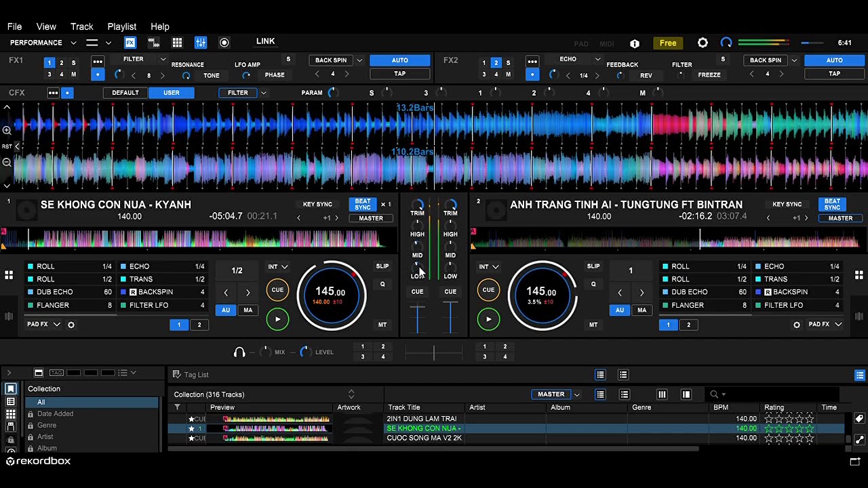Toggle the split-column view icon
Screen dimensions: 868x488
pos(662,394)
